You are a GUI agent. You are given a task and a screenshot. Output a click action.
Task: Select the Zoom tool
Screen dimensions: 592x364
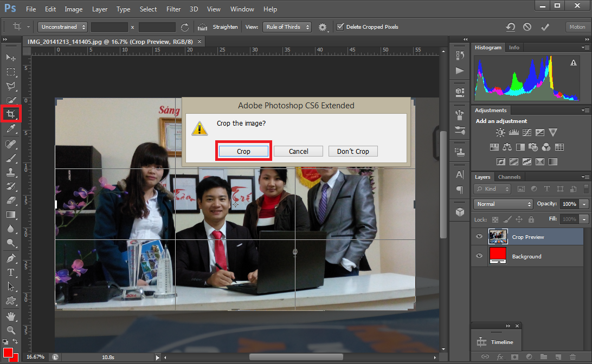pyautogui.click(x=11, y=330)
